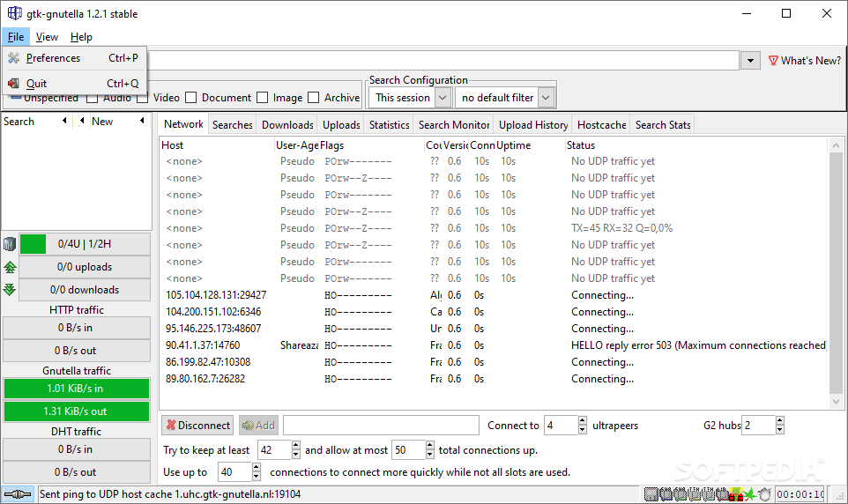Switch to the Downloads tab

pos(287,125)
